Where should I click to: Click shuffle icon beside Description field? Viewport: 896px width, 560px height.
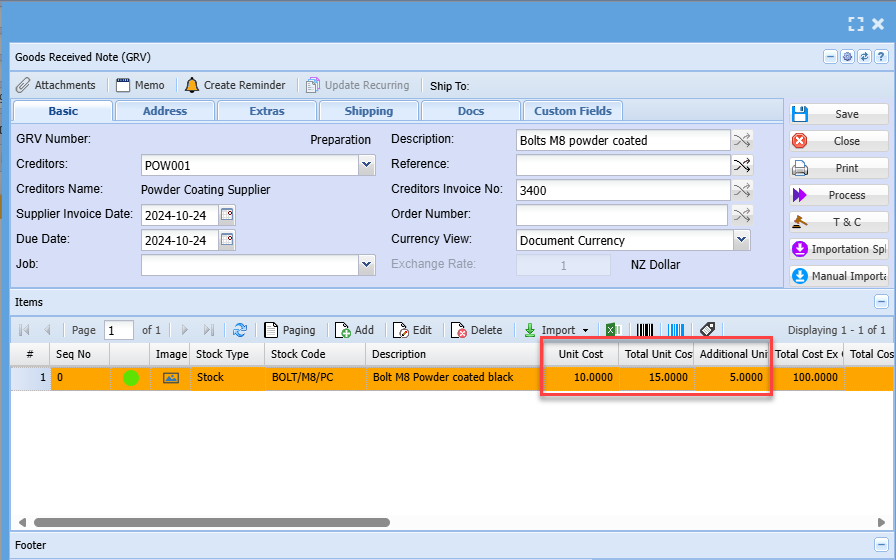click(x=741, y=140)
